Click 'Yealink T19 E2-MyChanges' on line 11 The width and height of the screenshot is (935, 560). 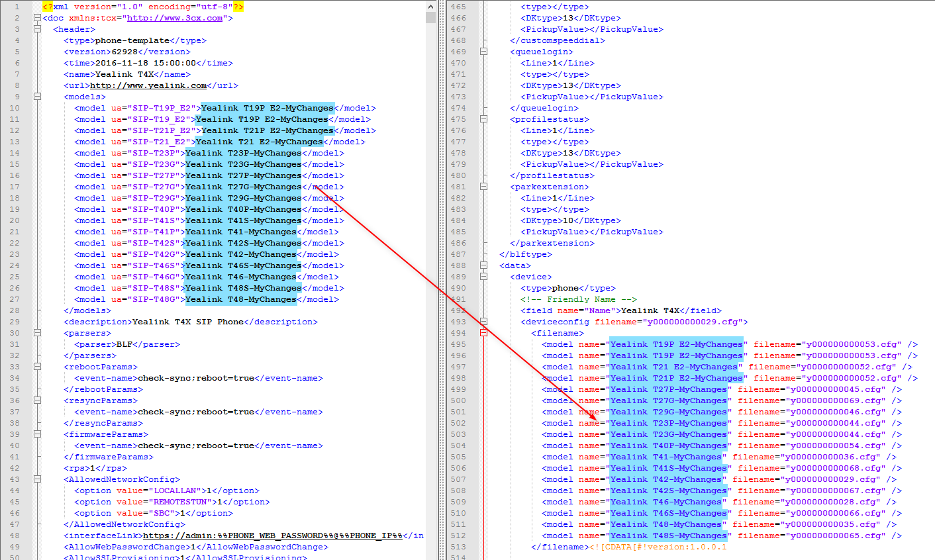point(262,119)
